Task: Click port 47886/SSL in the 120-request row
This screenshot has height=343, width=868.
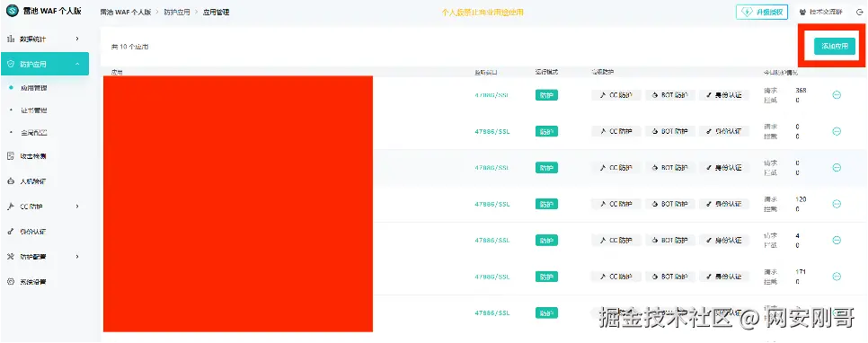Action: (x=492, y=204)
